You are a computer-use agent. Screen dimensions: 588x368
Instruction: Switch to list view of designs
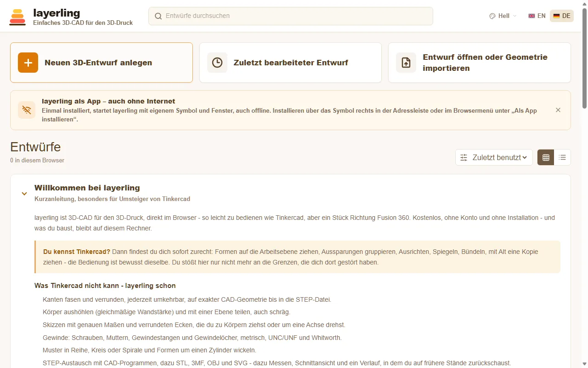pyautogui.click(x=562, y=157)
